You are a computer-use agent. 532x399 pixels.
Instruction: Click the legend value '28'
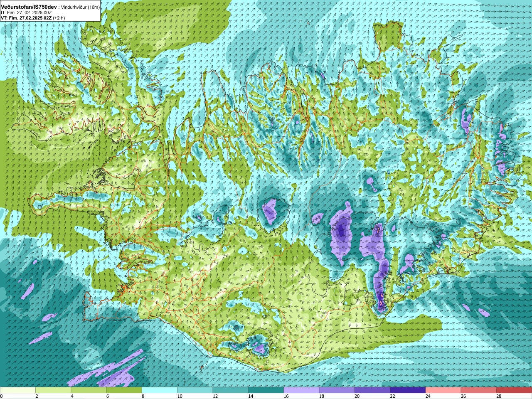click(x=500, y=396)
